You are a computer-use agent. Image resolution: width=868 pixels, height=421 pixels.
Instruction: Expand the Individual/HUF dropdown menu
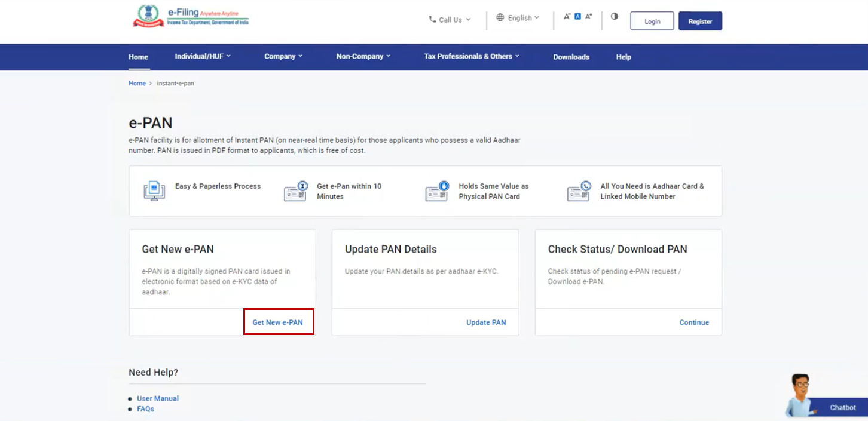[203, 55]
